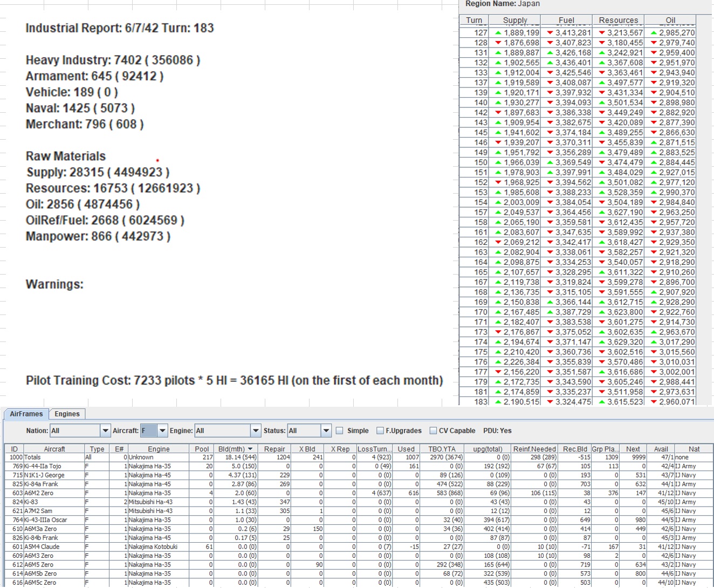This screenshot has height=588, width=714.
Task: Toggle the F.Upgrades checkbox
Action: coord(380,430)
